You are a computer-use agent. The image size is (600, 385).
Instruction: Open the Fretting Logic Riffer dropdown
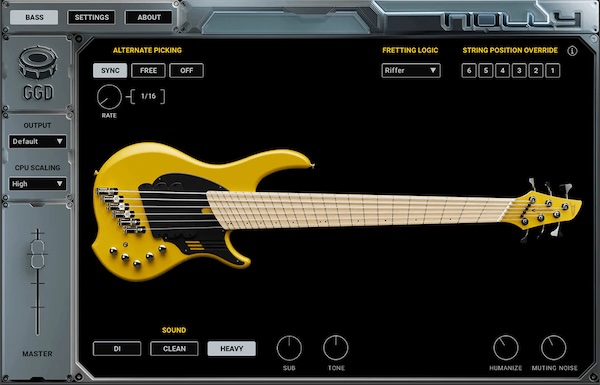pos(411,71)
